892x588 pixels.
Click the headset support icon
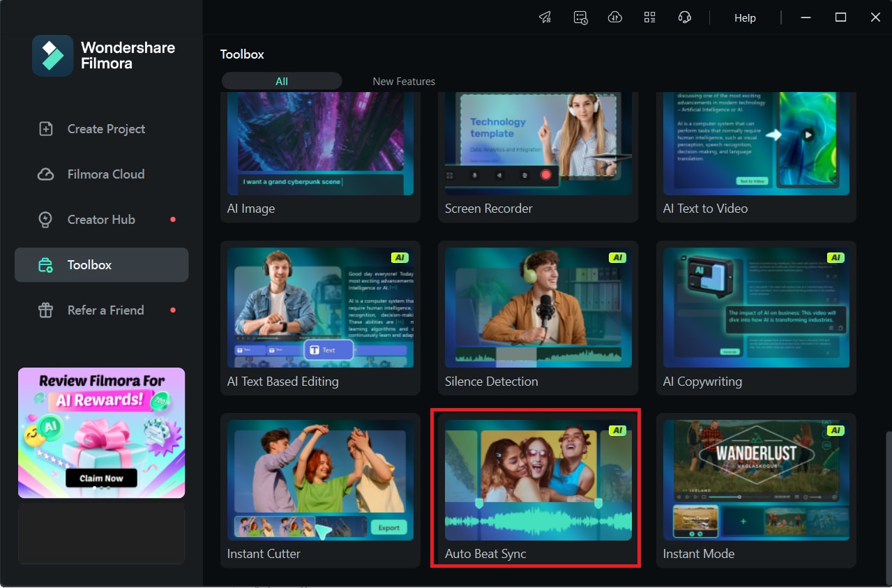pyautogui.click(x=685, y=17)
